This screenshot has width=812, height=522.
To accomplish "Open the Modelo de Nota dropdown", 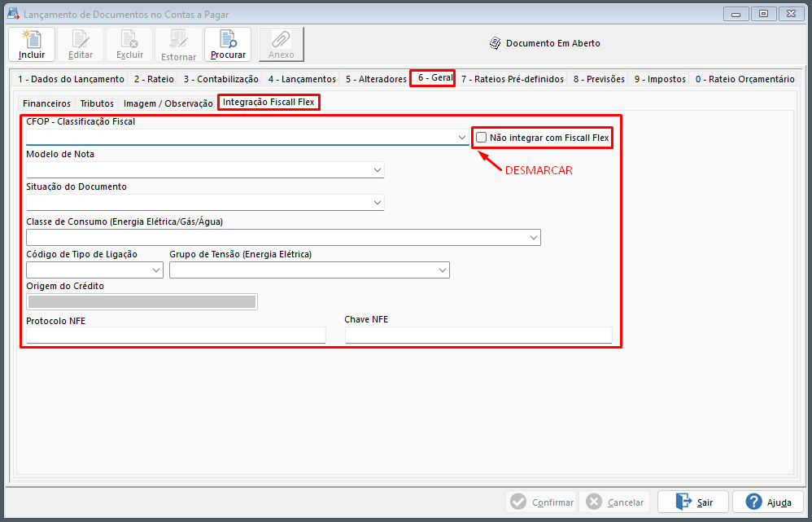I will (377, 170).
